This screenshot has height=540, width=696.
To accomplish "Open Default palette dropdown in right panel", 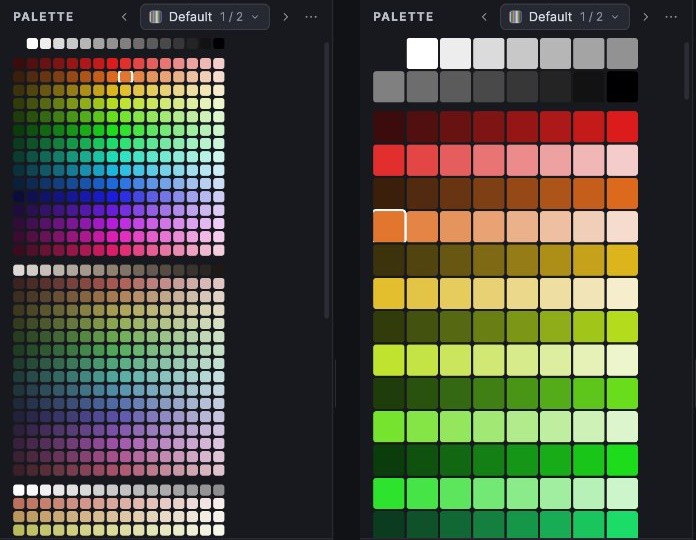I will (x=565, y=17).
